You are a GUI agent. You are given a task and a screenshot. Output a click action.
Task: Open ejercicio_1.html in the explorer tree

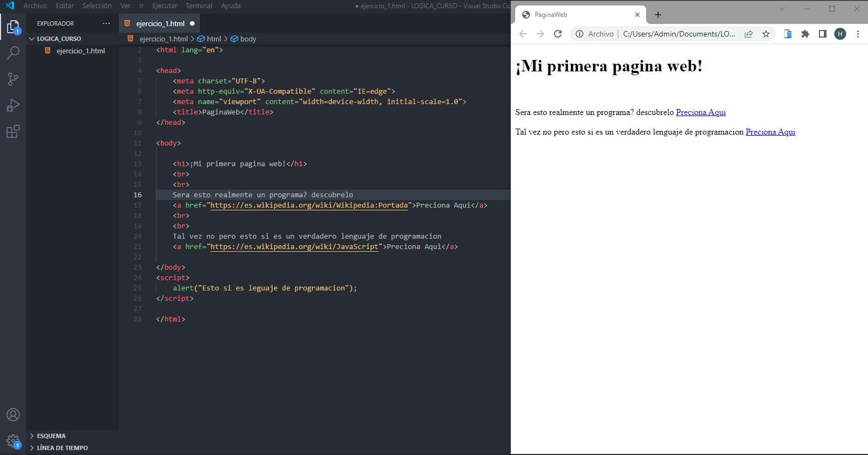point(81,51)
